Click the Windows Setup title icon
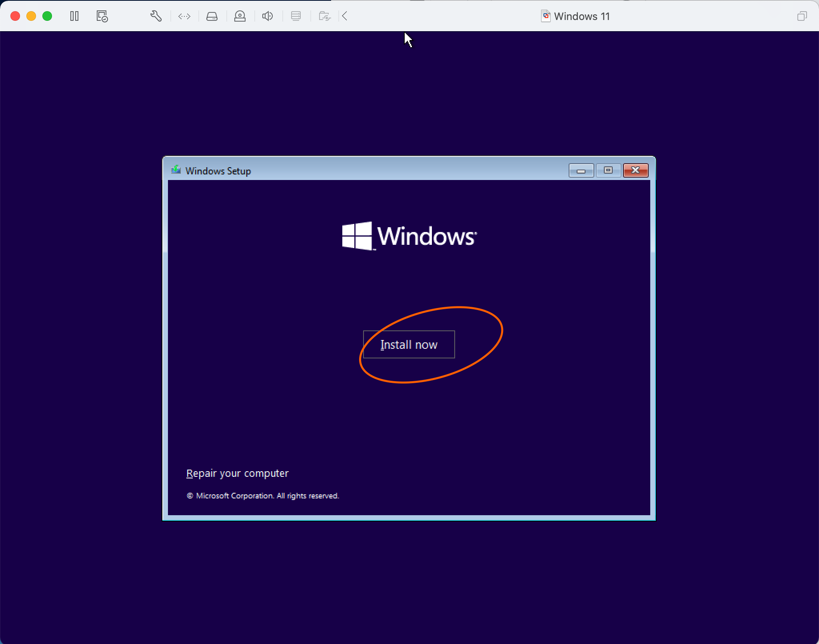Screen dimensions: 819x644 tap(176, 170)
